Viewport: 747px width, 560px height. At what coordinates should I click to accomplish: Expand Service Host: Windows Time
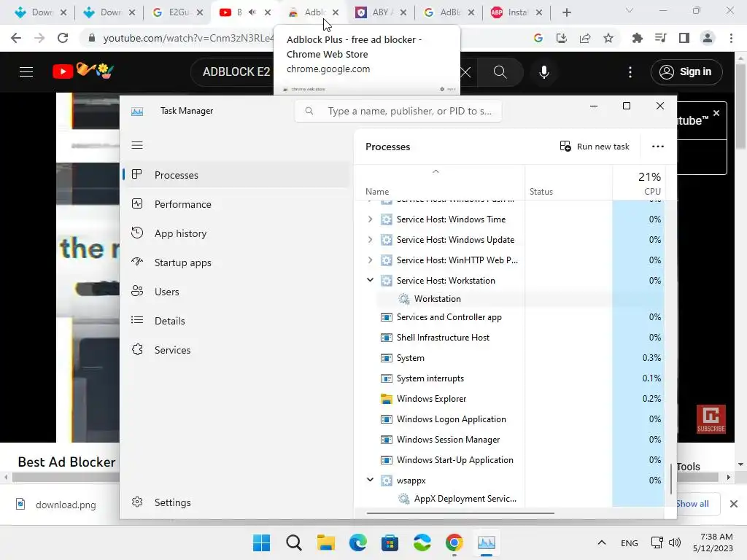point(370,219)
